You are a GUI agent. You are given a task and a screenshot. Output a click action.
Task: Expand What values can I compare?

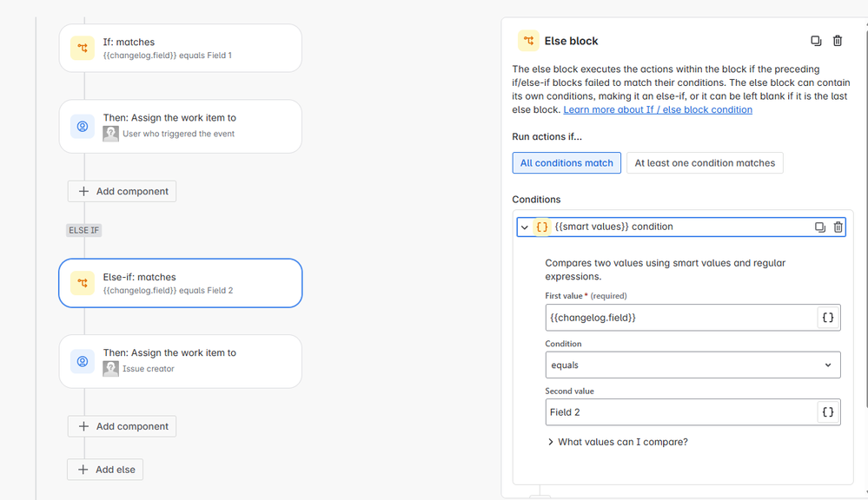(618, 442)
